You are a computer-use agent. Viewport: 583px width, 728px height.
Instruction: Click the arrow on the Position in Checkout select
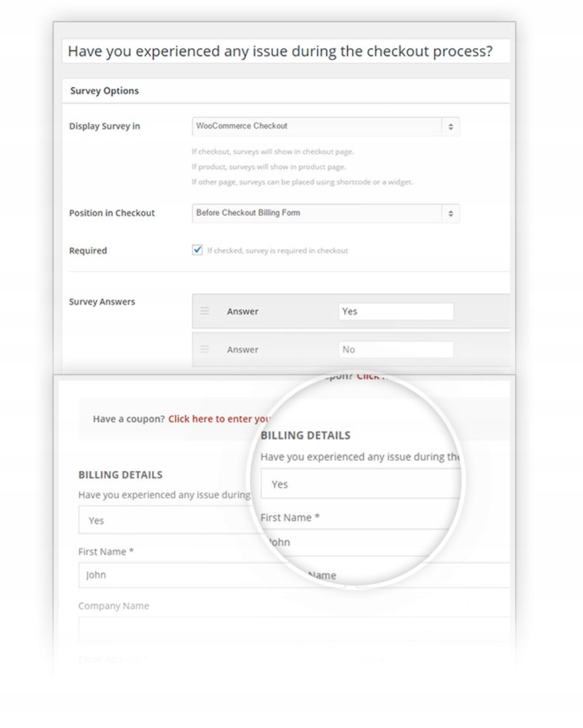(x=451, y=213)
